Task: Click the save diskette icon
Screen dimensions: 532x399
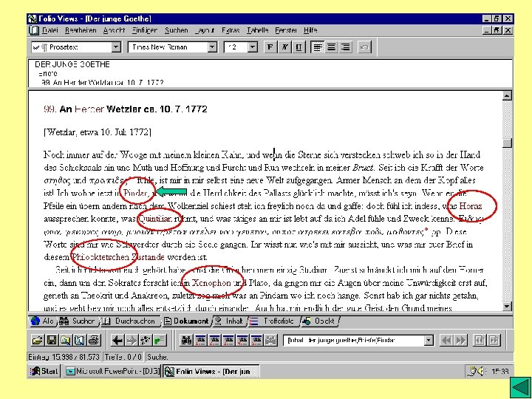Action: [52, 340]
